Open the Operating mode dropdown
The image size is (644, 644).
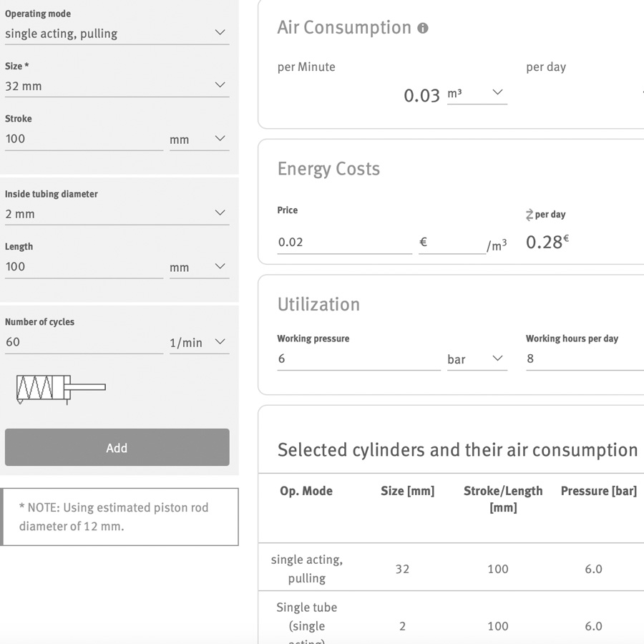(x=116, y=33)
